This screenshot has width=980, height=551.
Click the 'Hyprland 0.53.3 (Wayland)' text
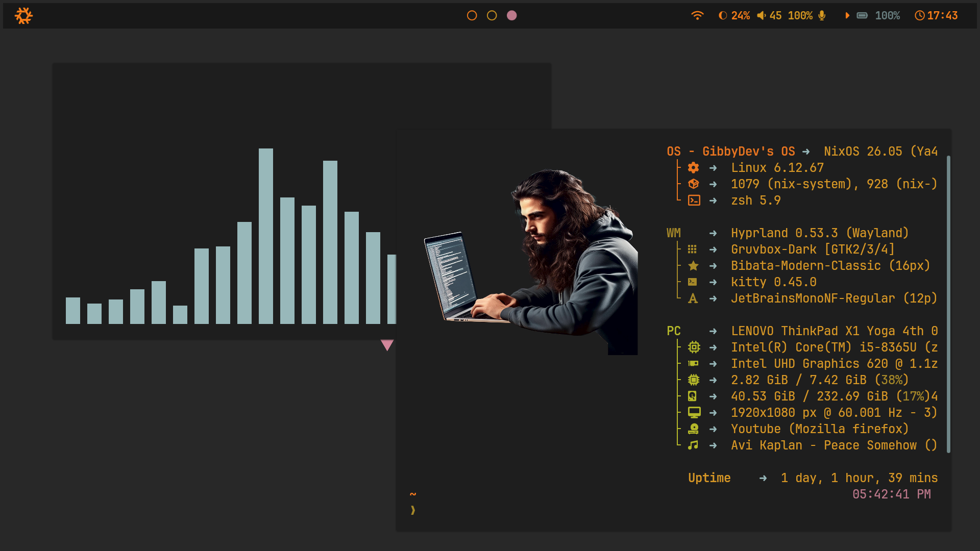(820, 233)
